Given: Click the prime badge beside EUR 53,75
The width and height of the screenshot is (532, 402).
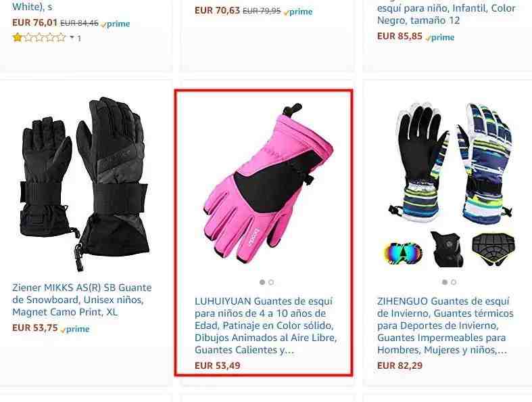Looking at the screenshot, I should pos(75,329).
